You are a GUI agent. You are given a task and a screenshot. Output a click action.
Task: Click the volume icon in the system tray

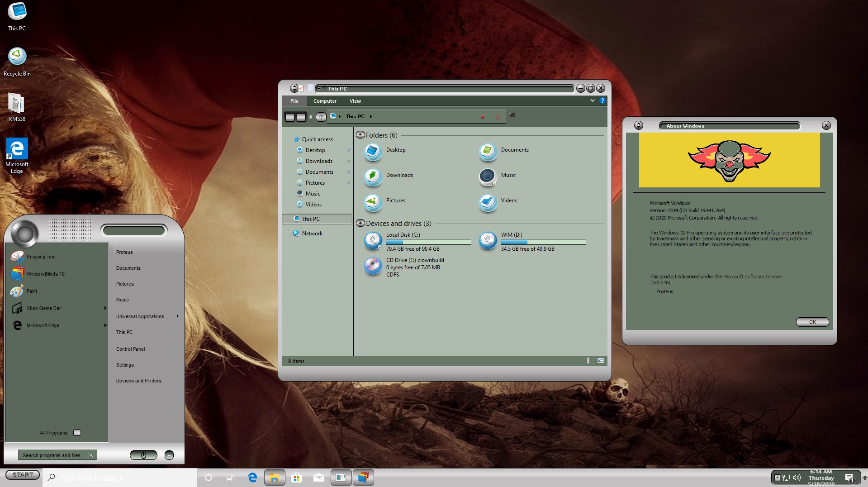pyautogui.click(x=797, y=477)
